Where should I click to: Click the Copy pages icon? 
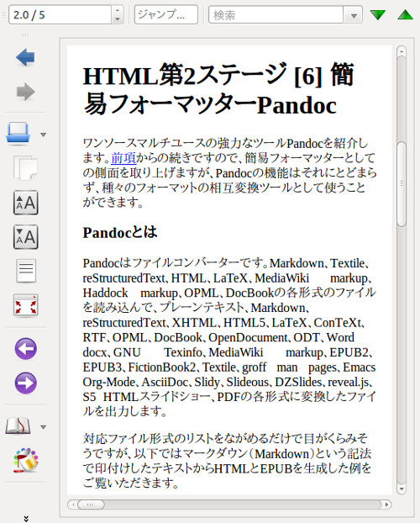coord(25,168)
